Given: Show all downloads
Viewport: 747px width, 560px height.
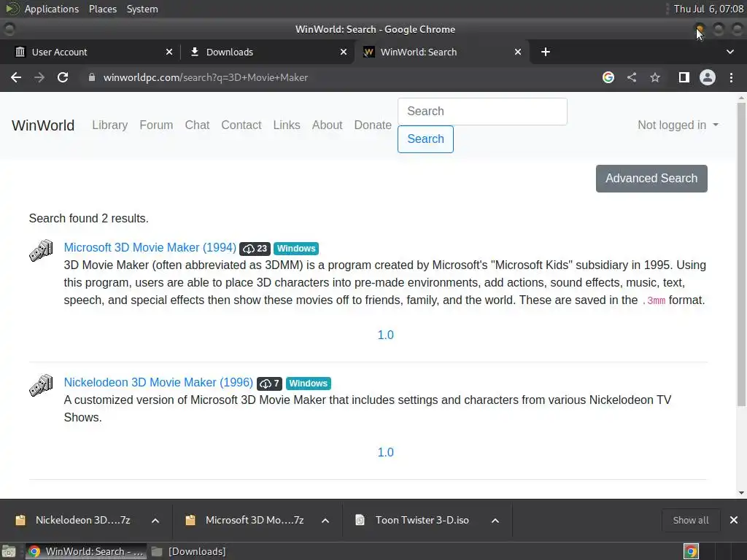Looking at the screenshot, I should coord(690,520).
